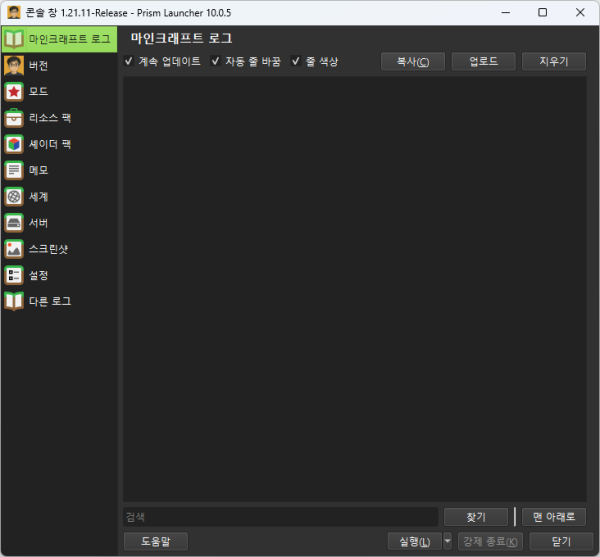The width and height of the screenshot is (600, 557).
Task: Launch the instance with 실행(L)
Action: [415, 541]
